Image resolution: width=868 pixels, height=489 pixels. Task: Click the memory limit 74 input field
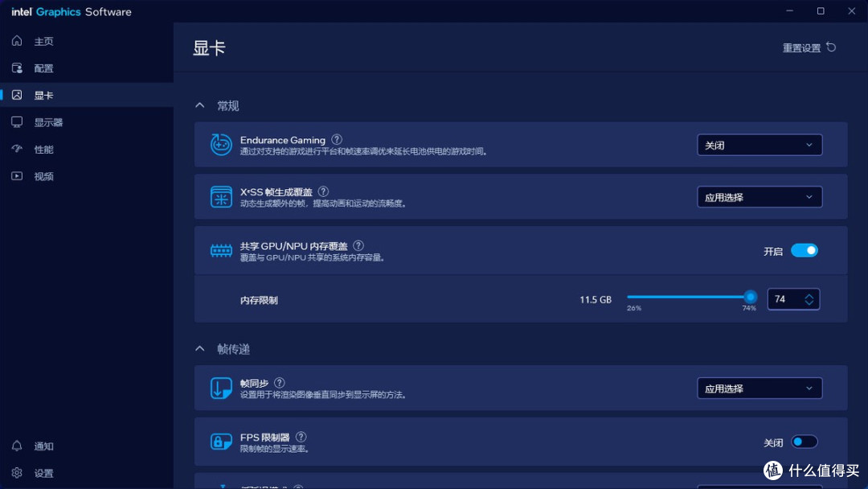pos(793,299)
